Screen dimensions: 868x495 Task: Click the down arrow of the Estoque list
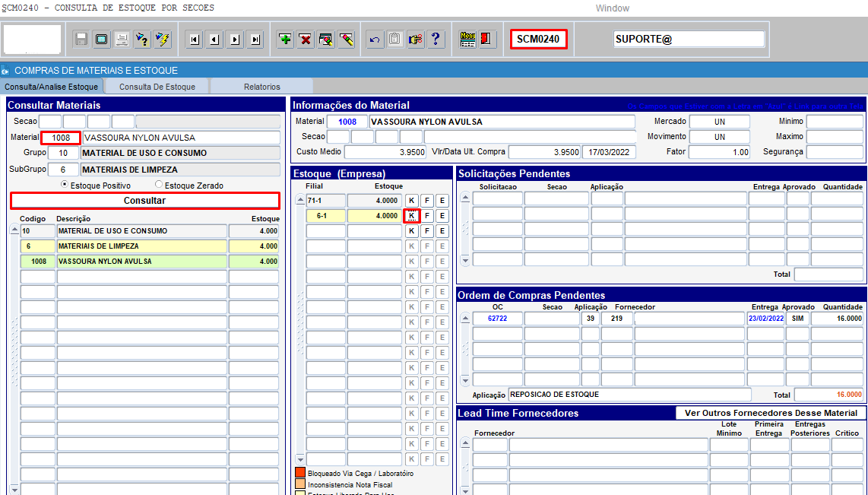click(x=300, y=459)
